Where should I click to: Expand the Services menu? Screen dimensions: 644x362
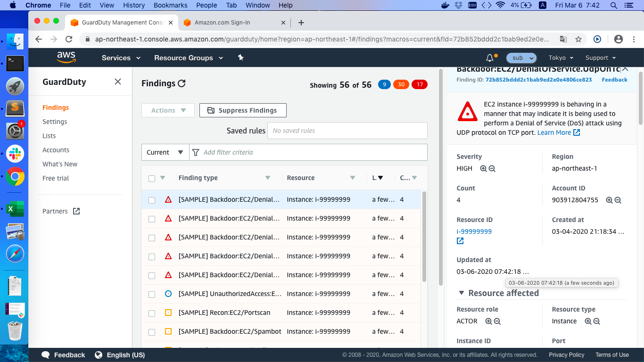pos(121,58)
